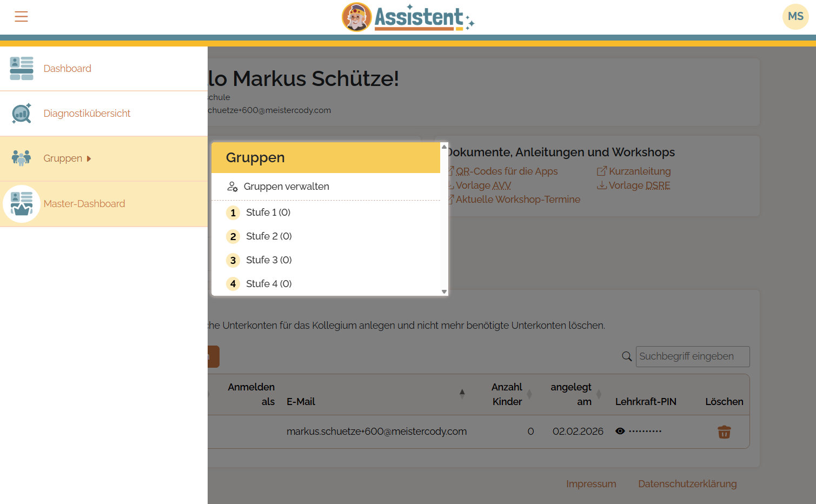Click the search magnifier icon

[627, 356]
